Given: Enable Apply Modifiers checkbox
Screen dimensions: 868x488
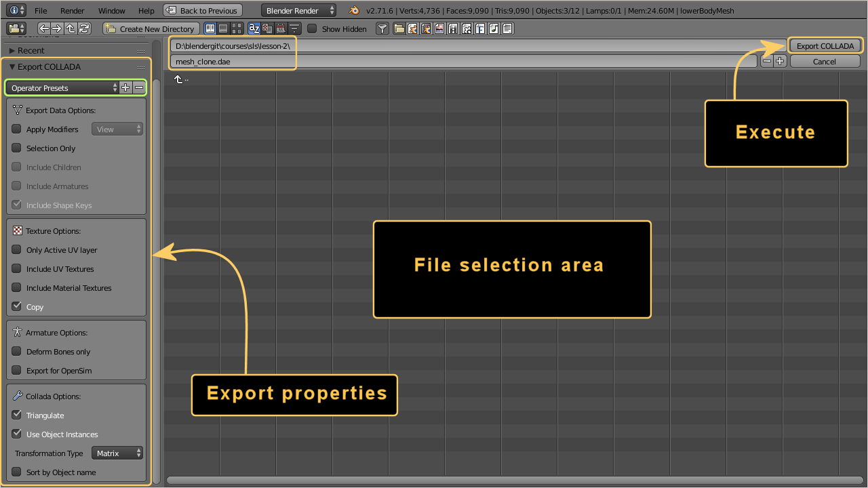Looking at the screenshot, I should pos(17,129).
